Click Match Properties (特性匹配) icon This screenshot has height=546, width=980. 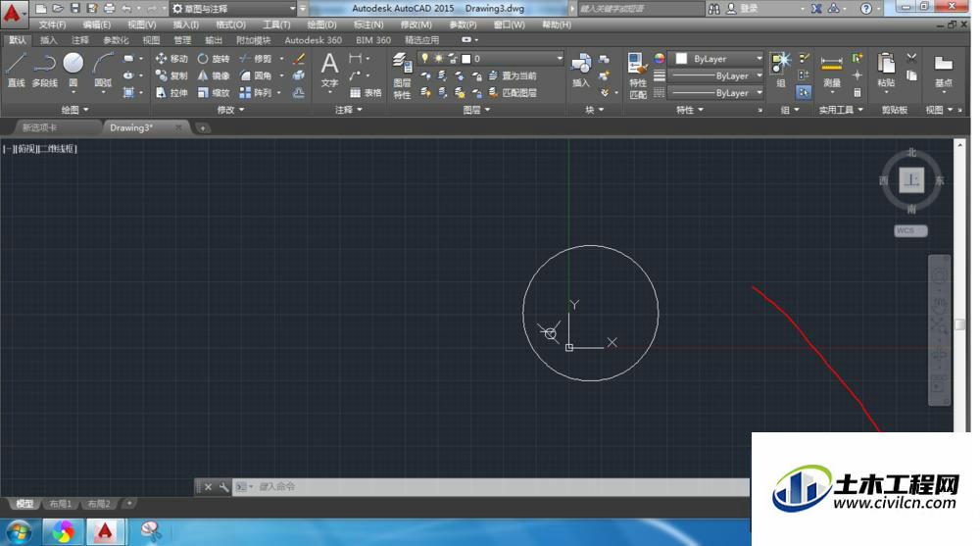point(638,75)
